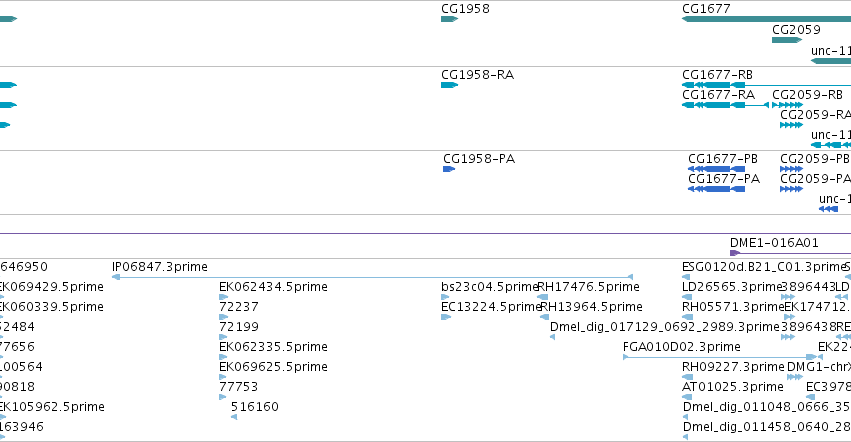Select the FGA010D02.3prime EST span
Image resolution: width=851 pixels, height=442 pixels.
pyautogui.click(x=720, y=357)
